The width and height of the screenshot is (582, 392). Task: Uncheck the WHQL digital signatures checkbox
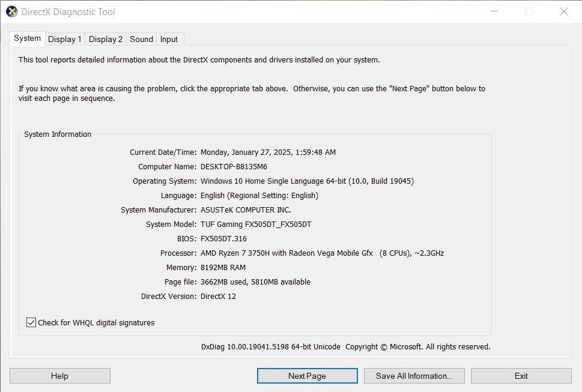[31, 322]
